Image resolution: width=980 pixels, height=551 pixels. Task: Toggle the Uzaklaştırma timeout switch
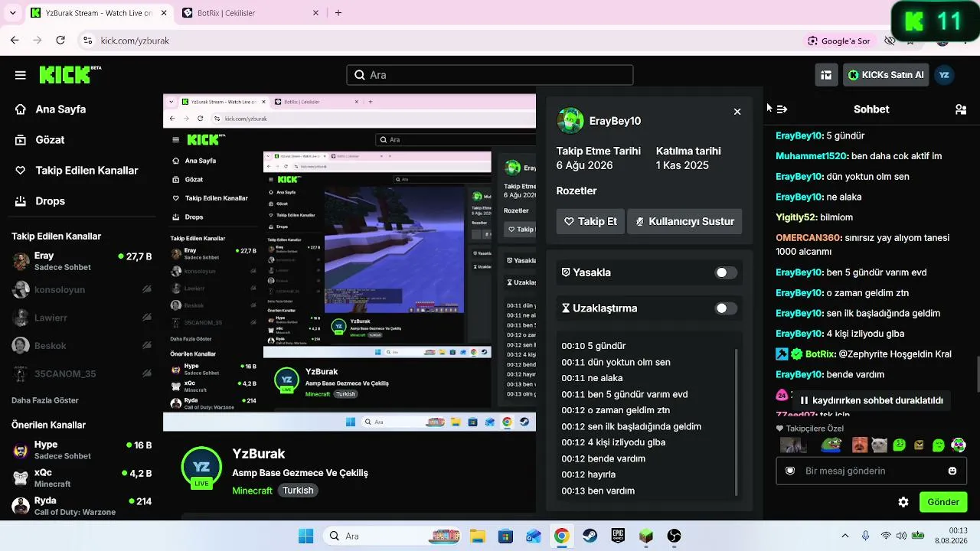[726, 308]
